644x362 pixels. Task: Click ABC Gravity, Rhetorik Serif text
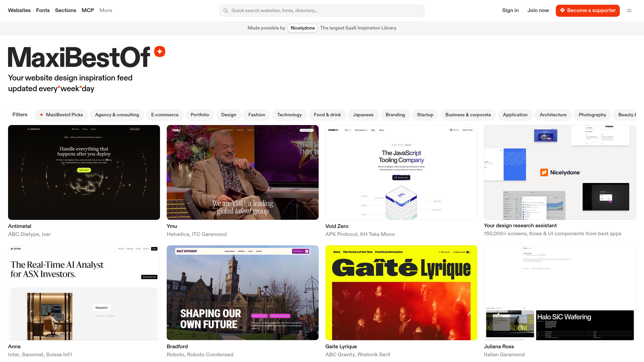358,355
